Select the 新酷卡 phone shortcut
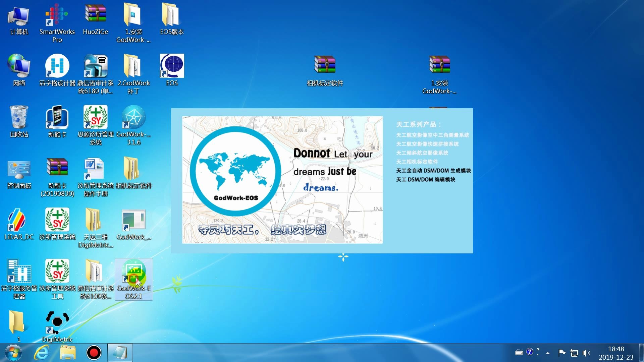644x362 pixels. 57,122
